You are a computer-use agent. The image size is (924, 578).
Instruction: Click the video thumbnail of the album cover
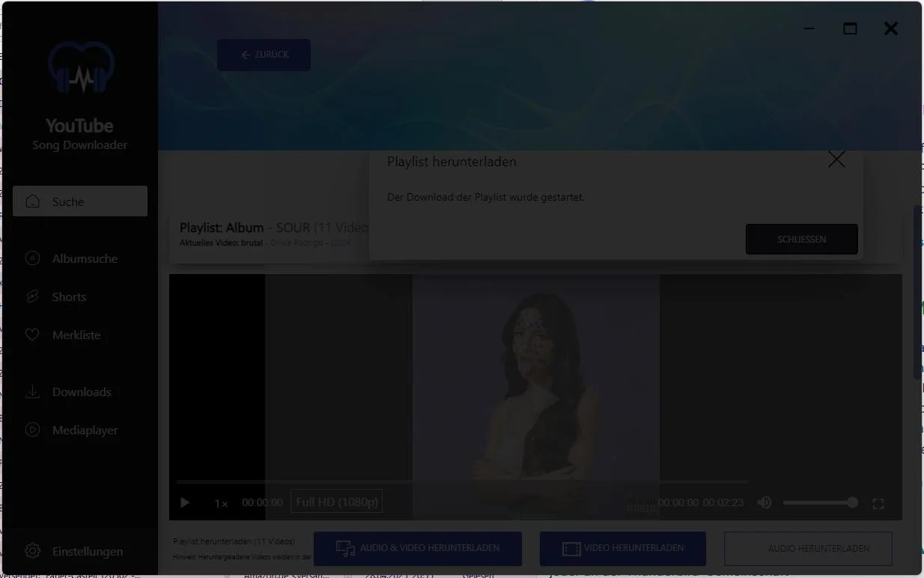(x=536, y=397)
